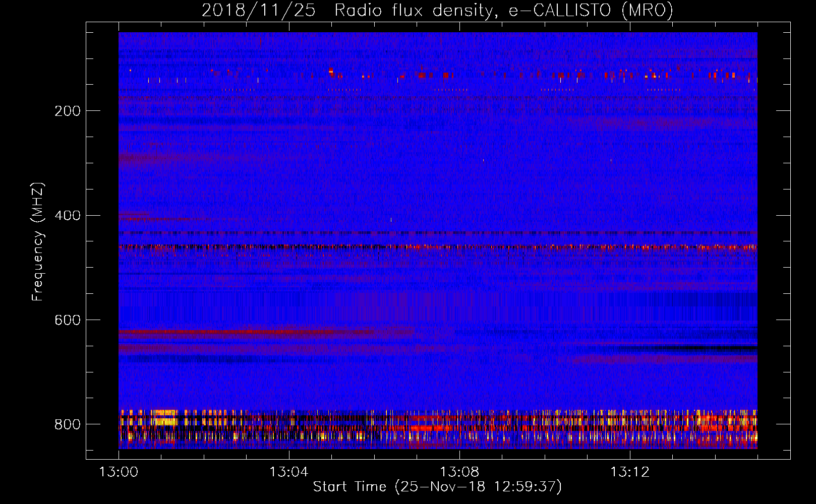
Task: Click the 13:00 time tick label
Action: pyautogui.click(x=119, y=472)
